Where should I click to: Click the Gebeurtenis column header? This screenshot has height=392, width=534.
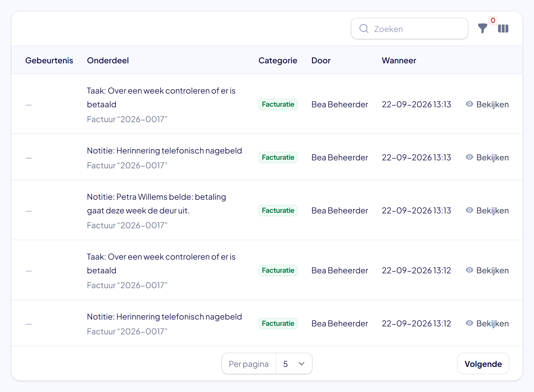pos(49,60)
